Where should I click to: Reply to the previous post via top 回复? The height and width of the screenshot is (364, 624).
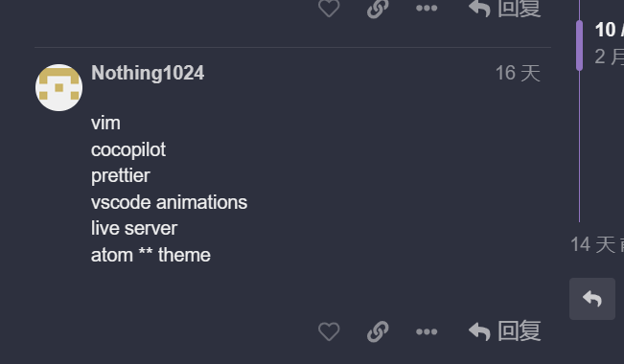(x=504, y=8)
